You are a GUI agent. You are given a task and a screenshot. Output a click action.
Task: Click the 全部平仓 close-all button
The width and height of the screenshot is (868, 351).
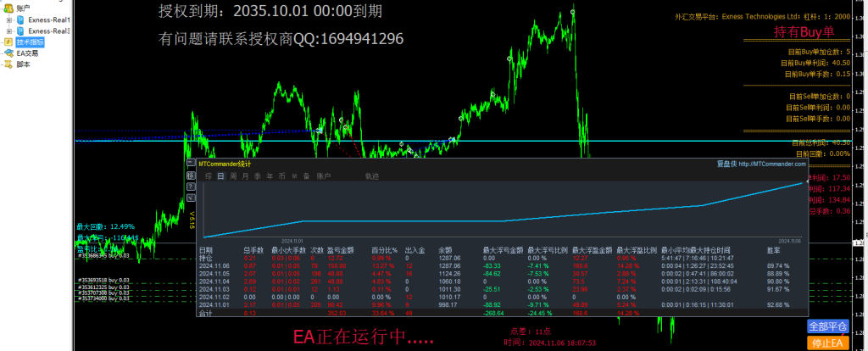tap(827, 326)
